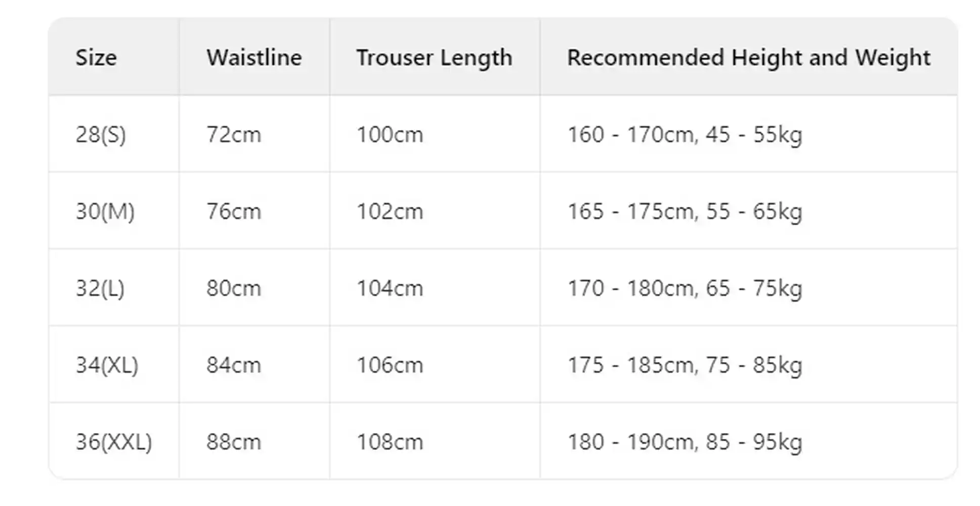The width and height of the screenshot is (980, 506).
Task: Click the 88cm waistline cell
Action: (233, 442)
